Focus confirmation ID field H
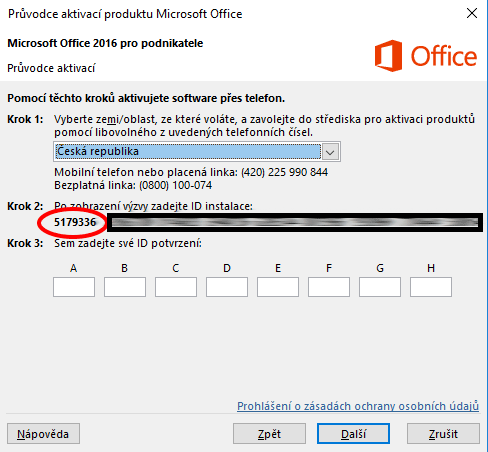 tap(431, 287)
